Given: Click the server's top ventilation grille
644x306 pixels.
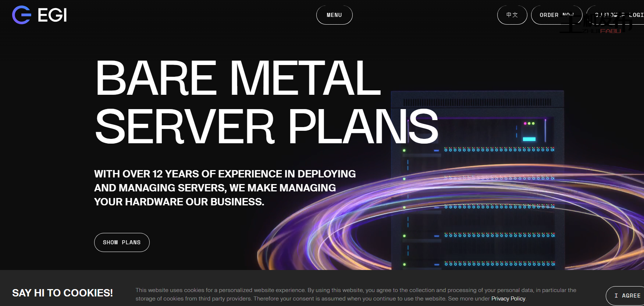Looking at the screenshot, I should coord(477,102).
